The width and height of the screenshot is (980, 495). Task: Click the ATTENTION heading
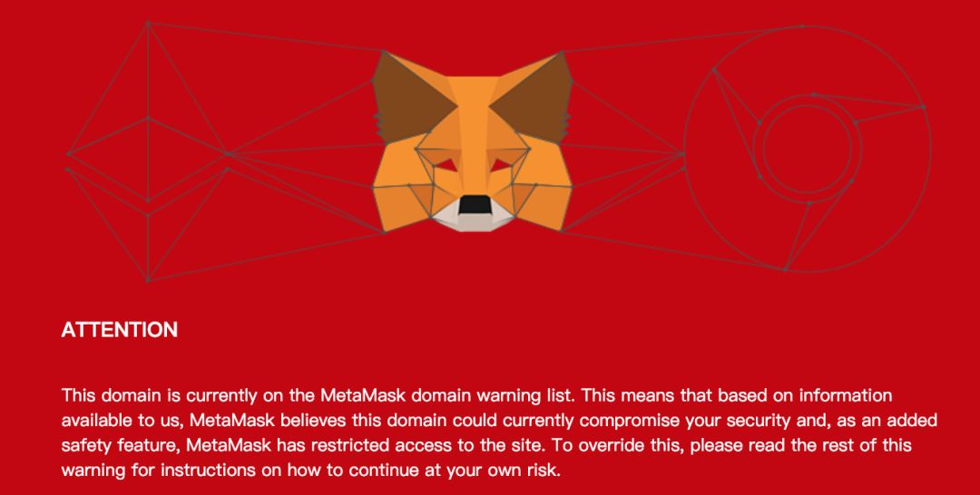point(120,330)
